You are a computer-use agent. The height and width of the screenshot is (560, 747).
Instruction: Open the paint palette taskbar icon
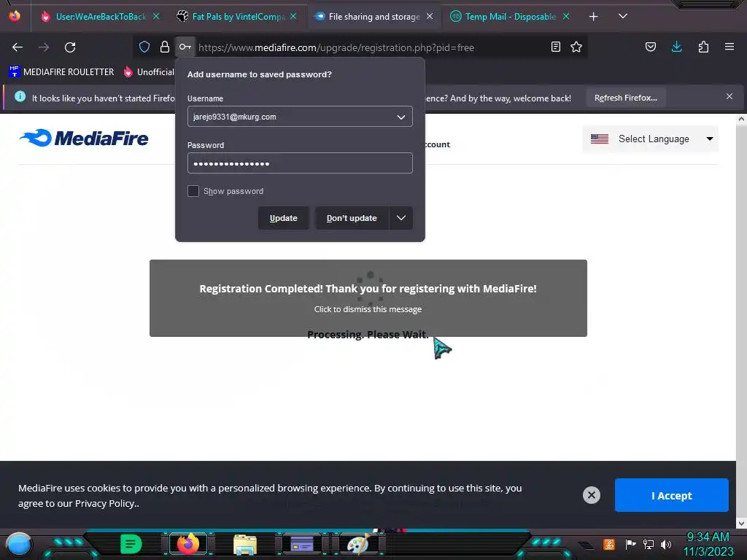click(358, 544)
